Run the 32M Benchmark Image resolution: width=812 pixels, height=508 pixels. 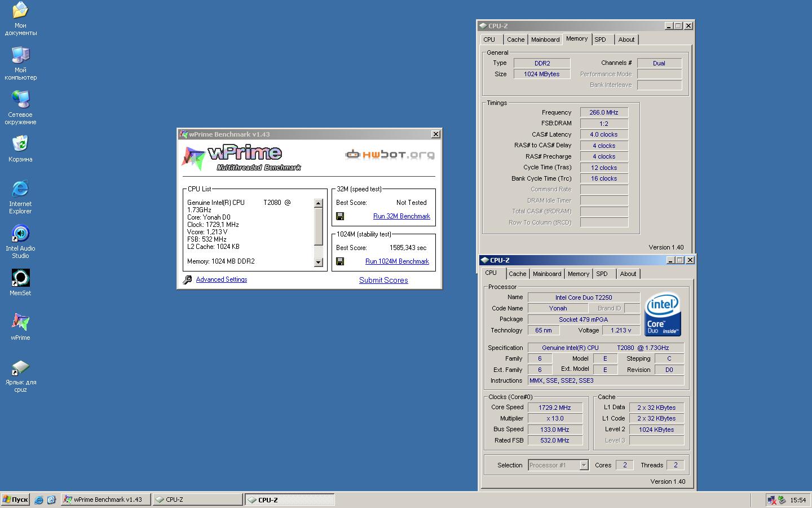[401, 216]
